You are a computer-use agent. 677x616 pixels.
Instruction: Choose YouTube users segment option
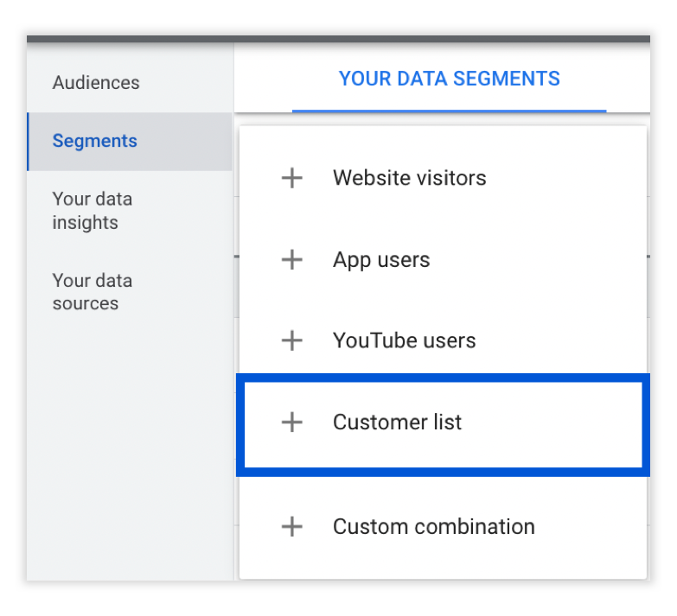443,340
